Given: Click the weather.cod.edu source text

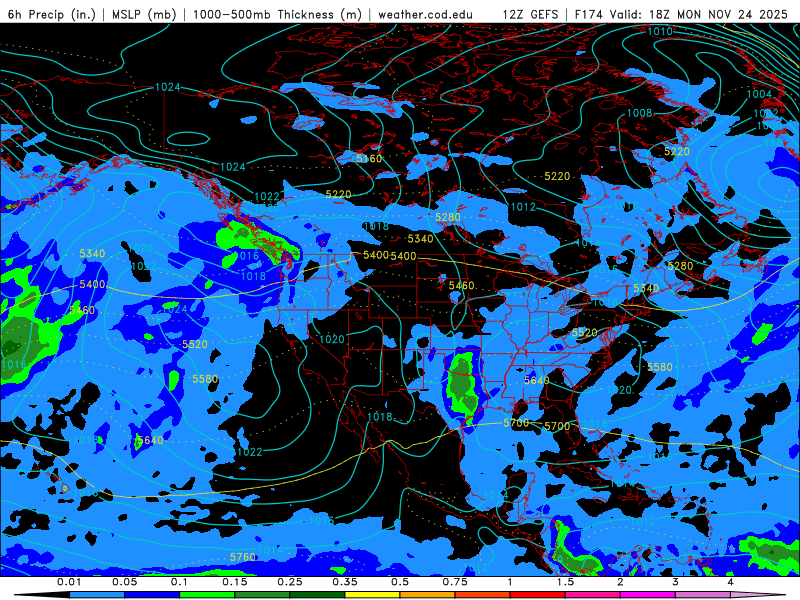Looking at the screenshot, I should point(426,14).
